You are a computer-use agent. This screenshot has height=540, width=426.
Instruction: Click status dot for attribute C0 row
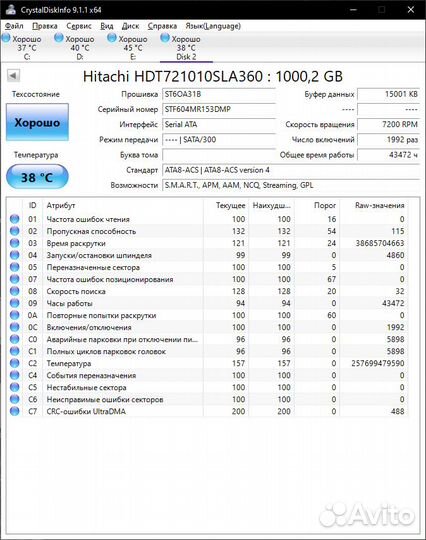[14, 339]
